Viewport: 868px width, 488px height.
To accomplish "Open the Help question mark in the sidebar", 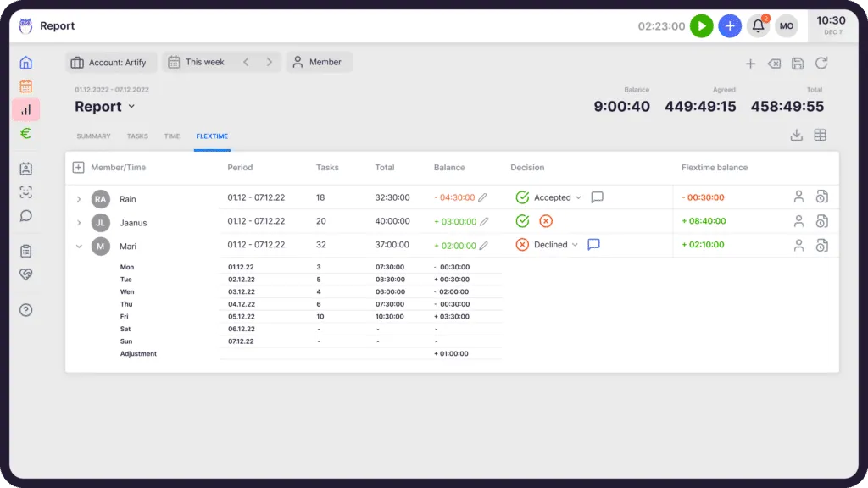I will (25, 310).
